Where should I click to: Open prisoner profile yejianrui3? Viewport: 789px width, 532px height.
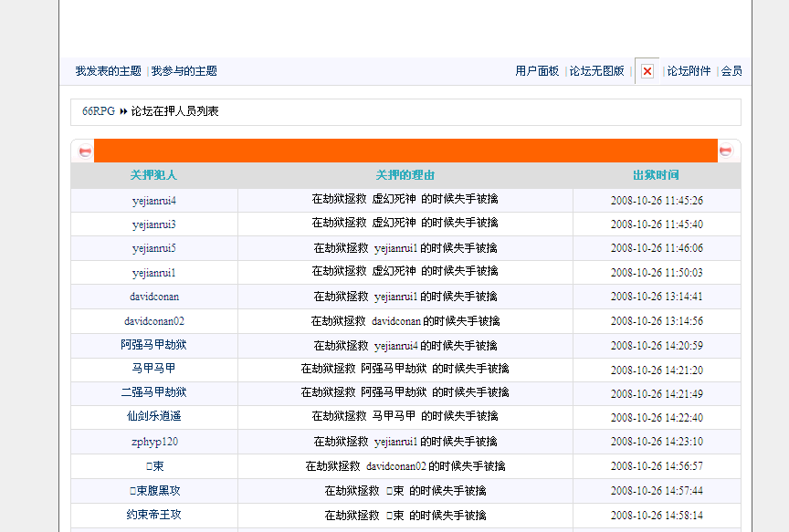pyautogui.click(x=154, y=224)
